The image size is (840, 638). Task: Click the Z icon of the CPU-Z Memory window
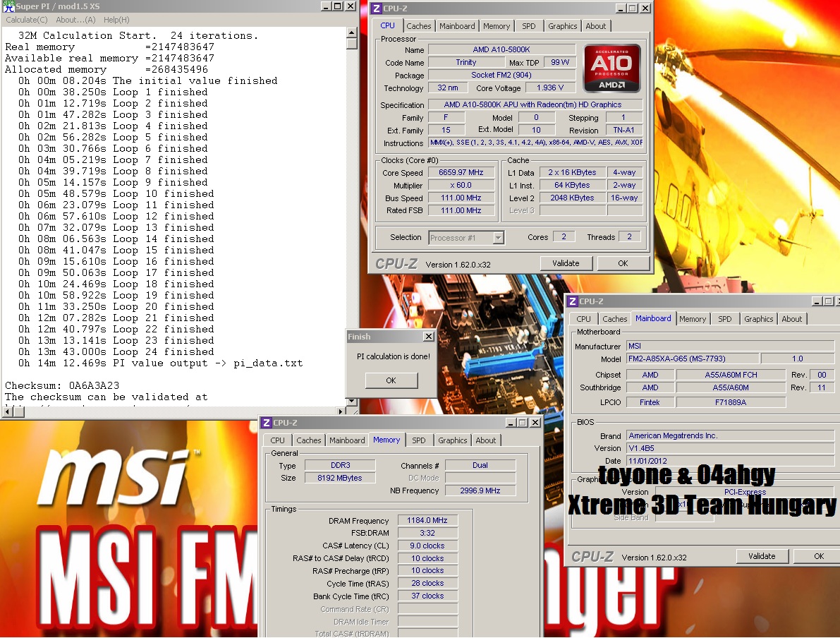pyautogui.click(x=267, y=423)
